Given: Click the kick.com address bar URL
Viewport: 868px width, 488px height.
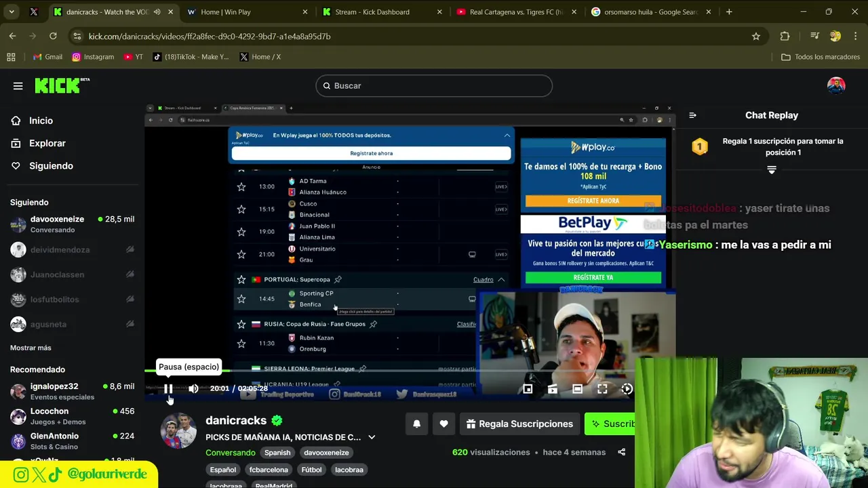Looking at the screenshot, I should click(x=210, y=36).
